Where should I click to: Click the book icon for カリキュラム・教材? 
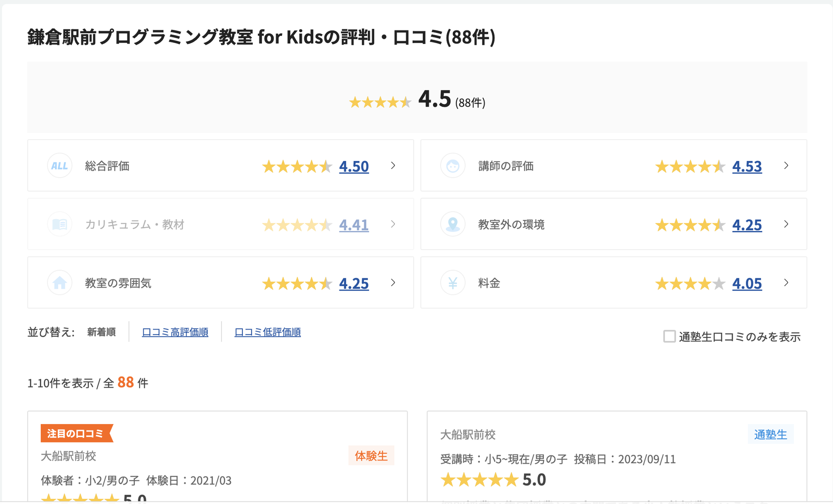point(60,224)
